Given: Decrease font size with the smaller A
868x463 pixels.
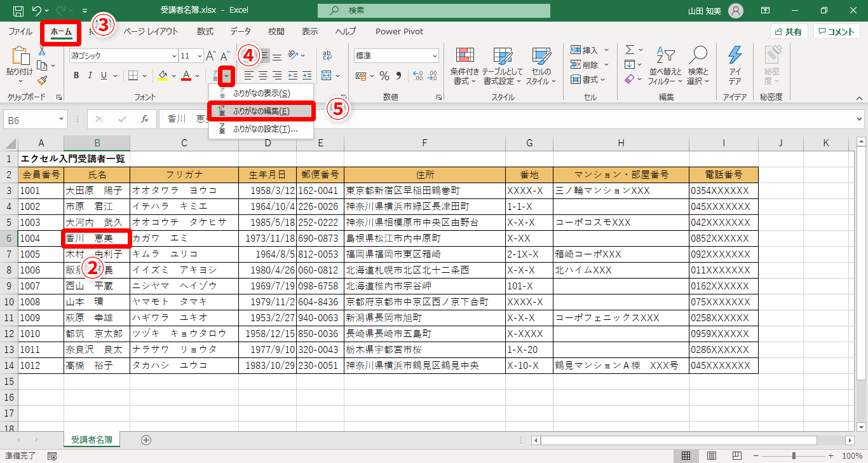Looking at the screenshot, I should (224, 56).
